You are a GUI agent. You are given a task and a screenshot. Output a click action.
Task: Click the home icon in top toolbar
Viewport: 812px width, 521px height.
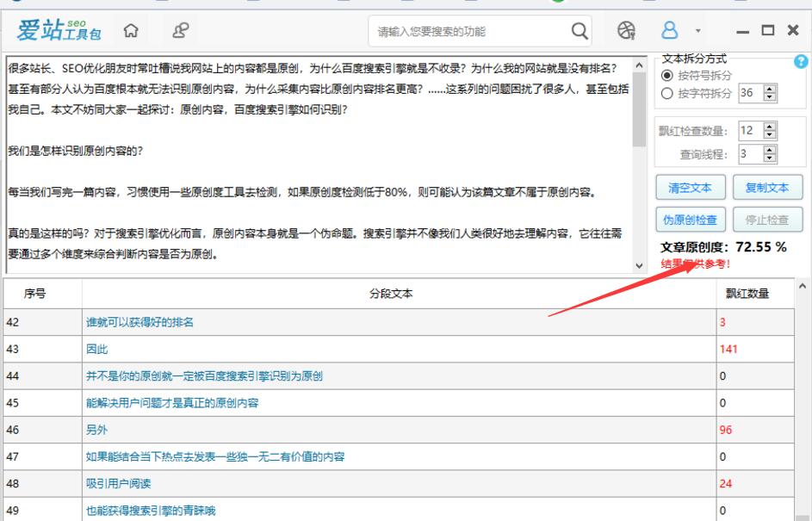pos(132,31)
